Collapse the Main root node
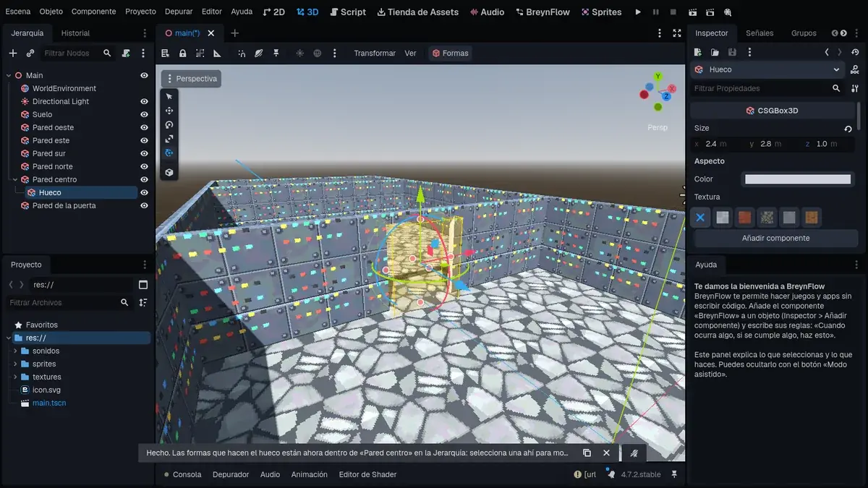The width and height of the screenshot is (868, 488). tap(9, 75)
